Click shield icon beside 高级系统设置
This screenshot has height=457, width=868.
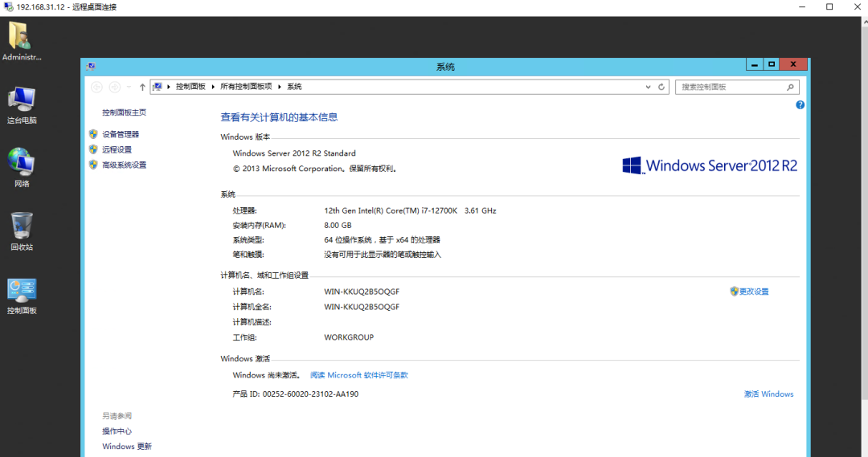coord(93,165)
